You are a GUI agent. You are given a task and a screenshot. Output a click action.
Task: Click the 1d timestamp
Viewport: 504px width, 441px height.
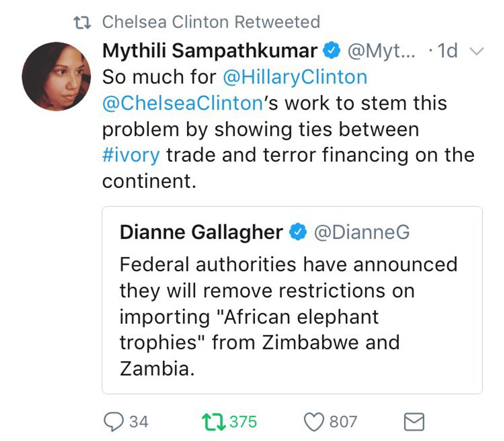445,51
